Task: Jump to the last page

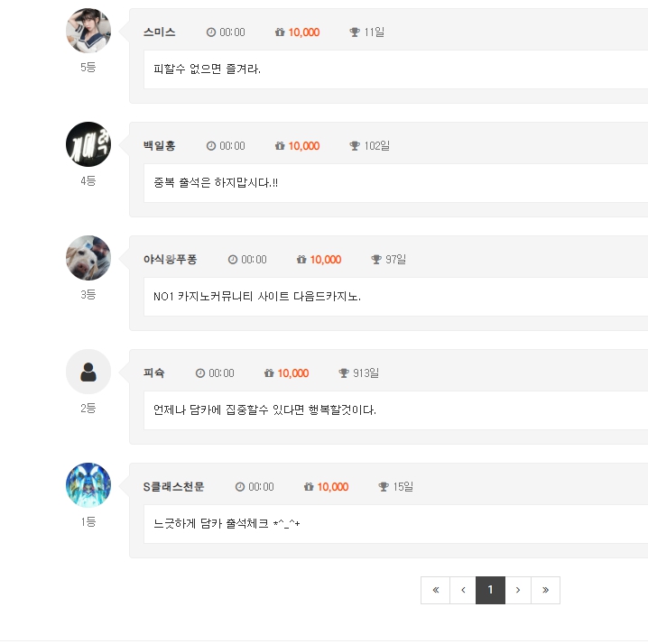Action: [x=545, y=590]
